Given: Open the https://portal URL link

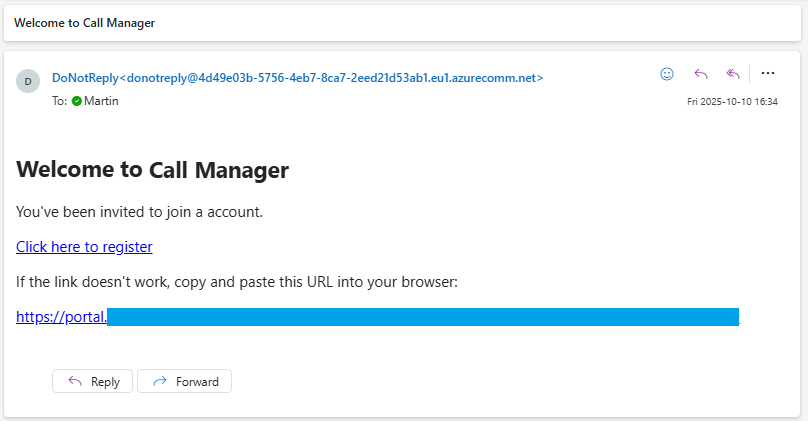Looking at the screenshot, I should point(61,317).
